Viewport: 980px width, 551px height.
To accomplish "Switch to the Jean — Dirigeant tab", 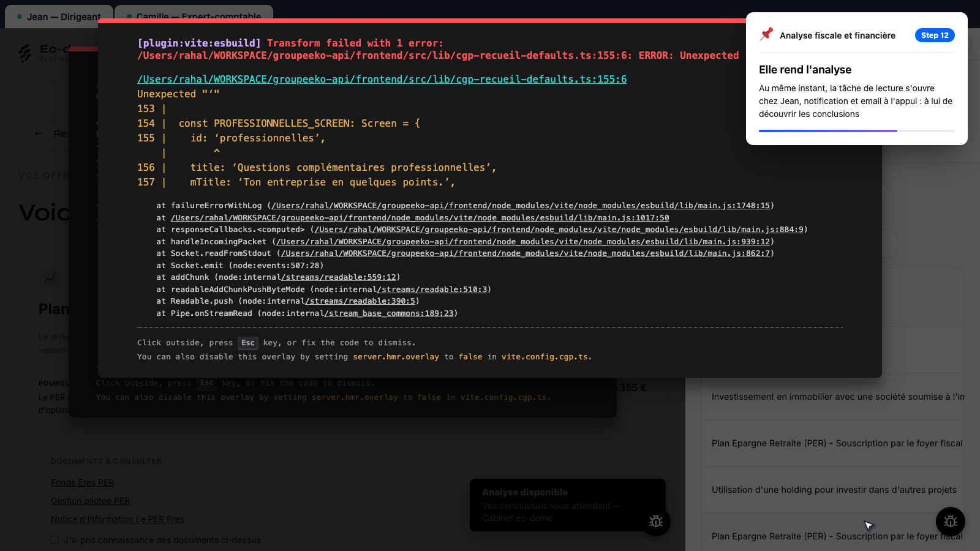I will 59,17.
